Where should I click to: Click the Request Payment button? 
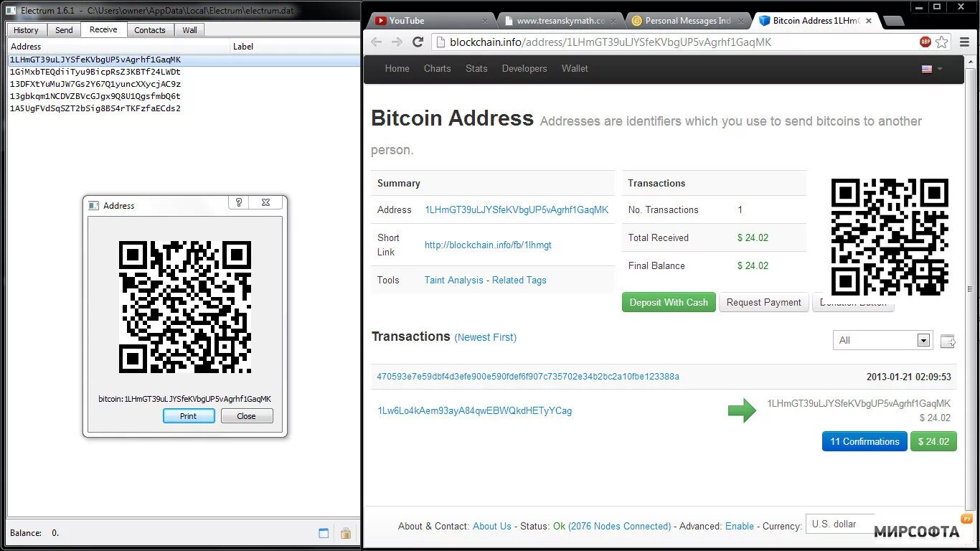coord(763,302)
